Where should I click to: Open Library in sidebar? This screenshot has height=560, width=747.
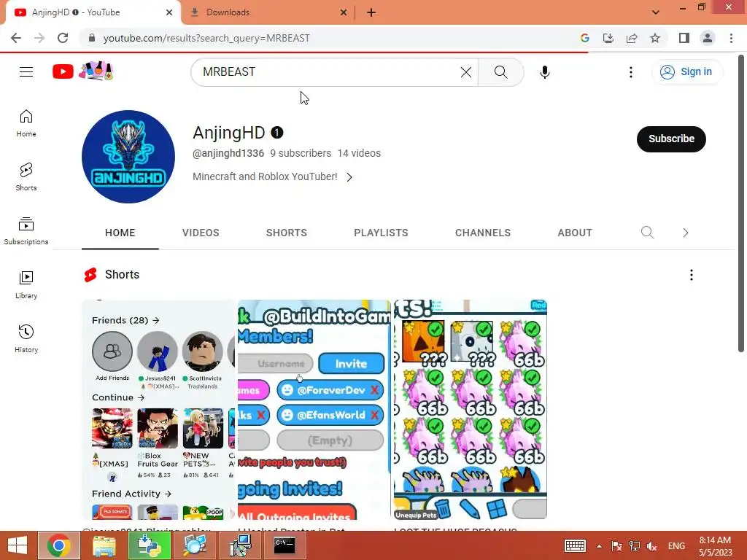point(26,285)
